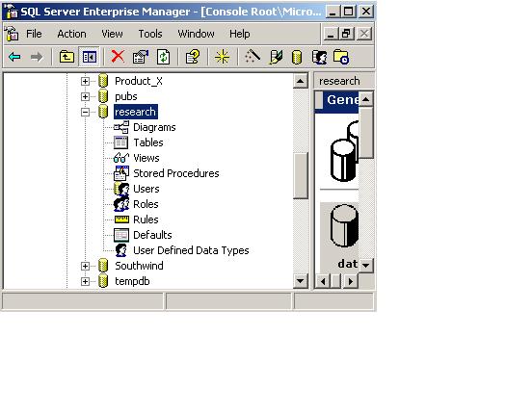The width and height of the screenshot is (532, 413).
Task: Expand the Product_X database node
Action: (85, 81)
